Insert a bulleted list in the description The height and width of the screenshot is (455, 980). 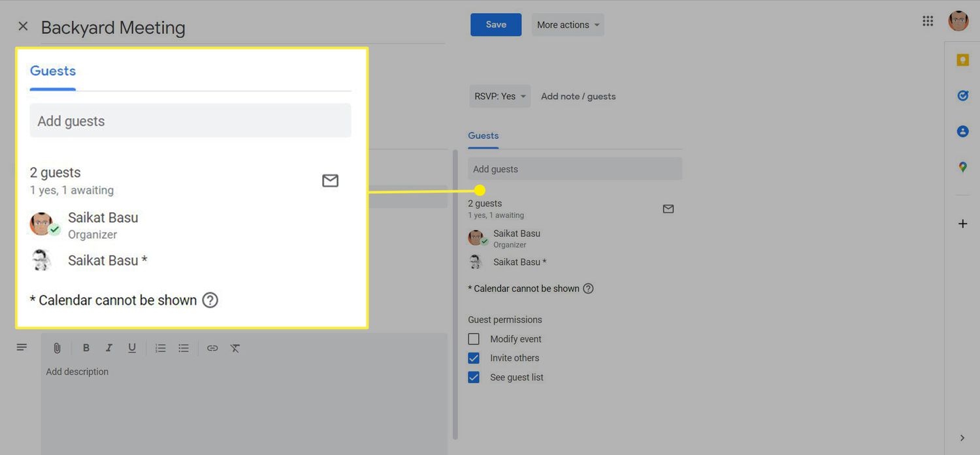[184, 348]
